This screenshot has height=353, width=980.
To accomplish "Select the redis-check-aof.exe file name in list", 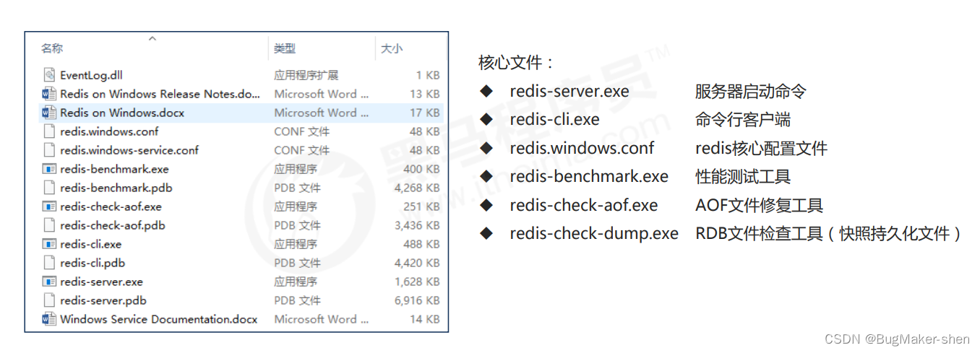I will point(111,206).
